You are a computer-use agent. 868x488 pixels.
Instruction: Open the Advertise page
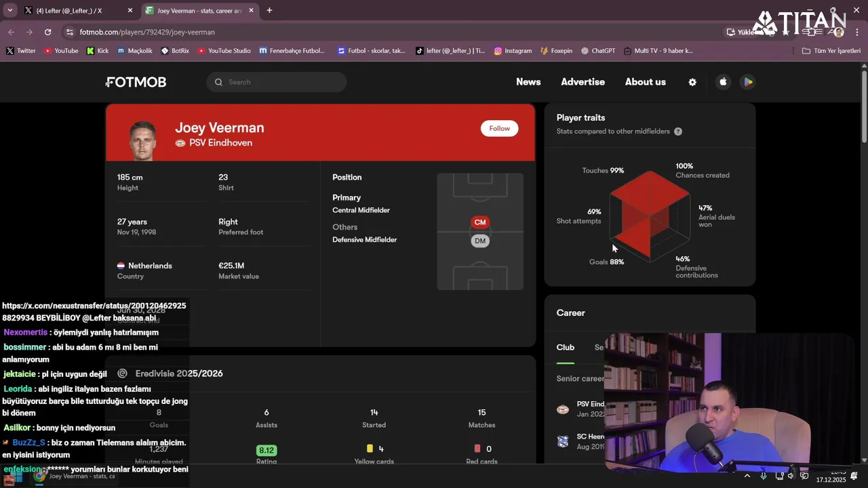tap(583, 82)
